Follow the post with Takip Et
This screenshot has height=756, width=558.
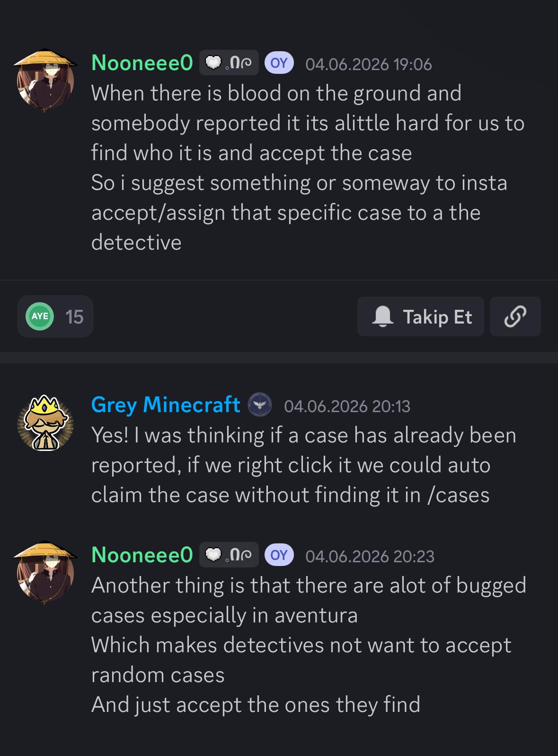pos(421,316)
